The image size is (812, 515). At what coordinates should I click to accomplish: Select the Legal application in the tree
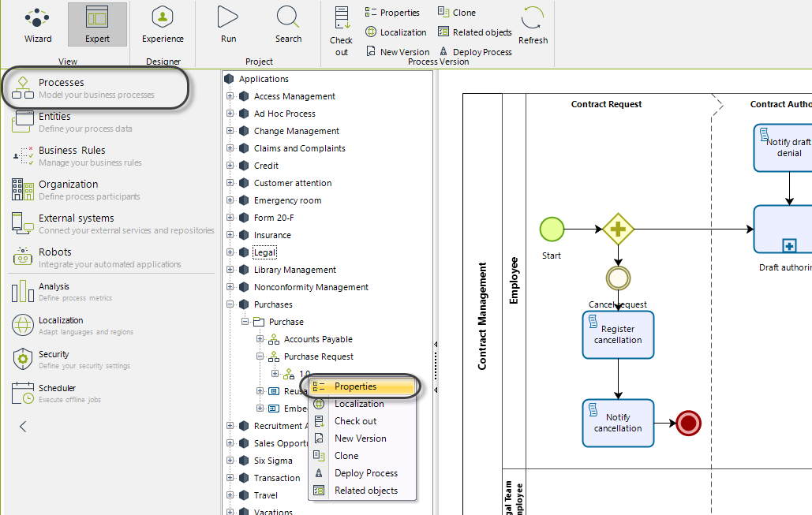(264, 252)
